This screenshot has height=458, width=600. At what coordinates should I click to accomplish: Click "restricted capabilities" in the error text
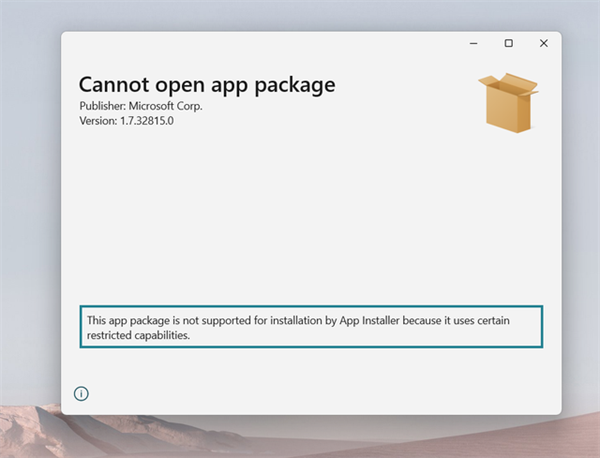click(x=138, y=335)
